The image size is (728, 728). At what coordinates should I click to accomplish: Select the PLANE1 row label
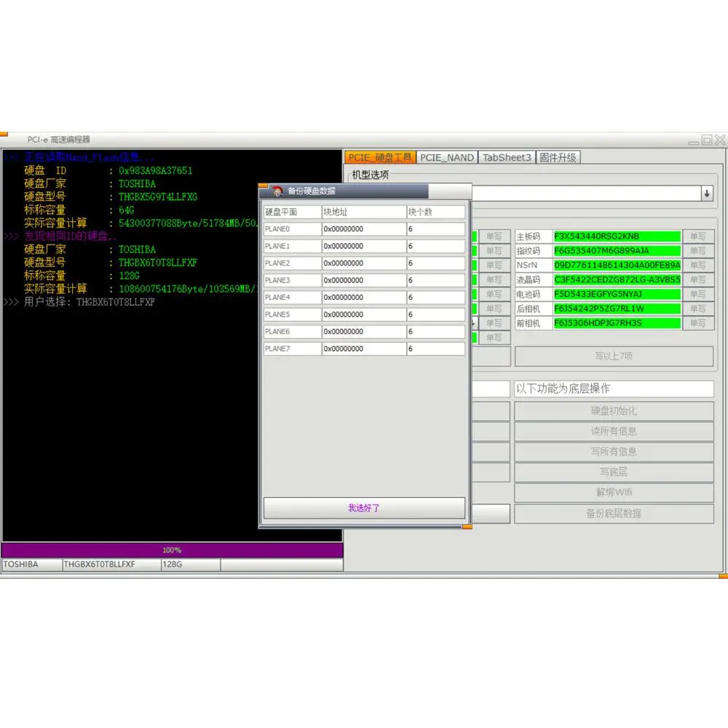293,246
